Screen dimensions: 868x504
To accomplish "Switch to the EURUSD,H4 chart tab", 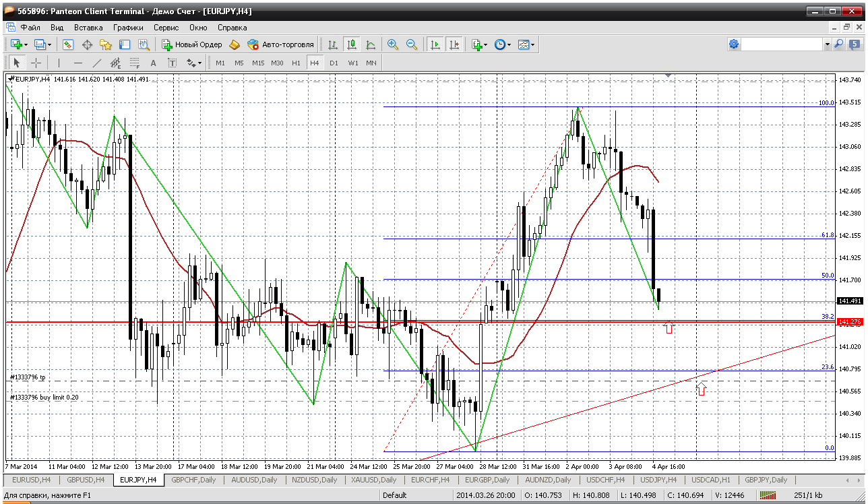I will (32, 480).
